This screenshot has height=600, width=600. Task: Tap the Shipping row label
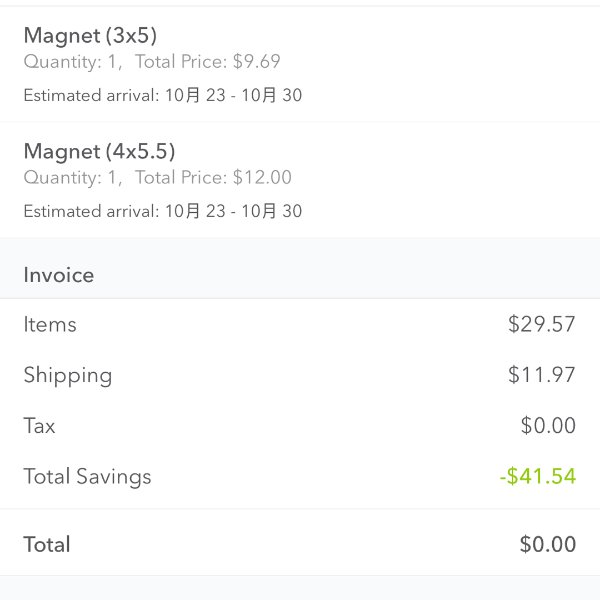[68, 375]
